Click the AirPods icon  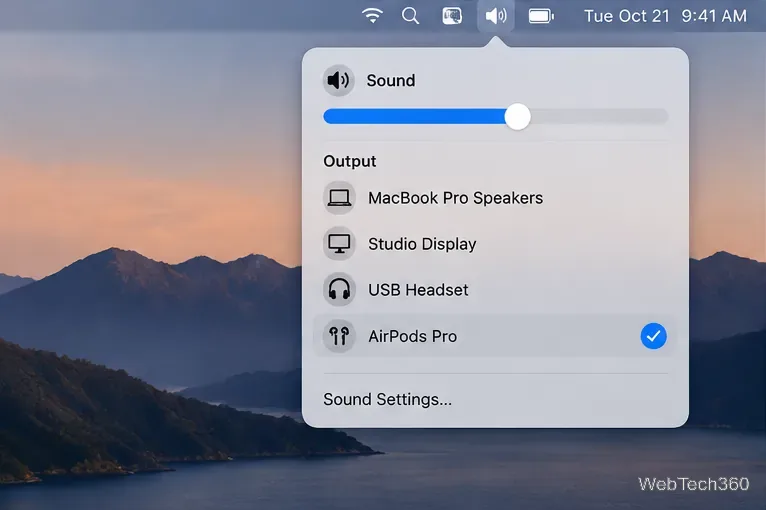click(339, 336)
